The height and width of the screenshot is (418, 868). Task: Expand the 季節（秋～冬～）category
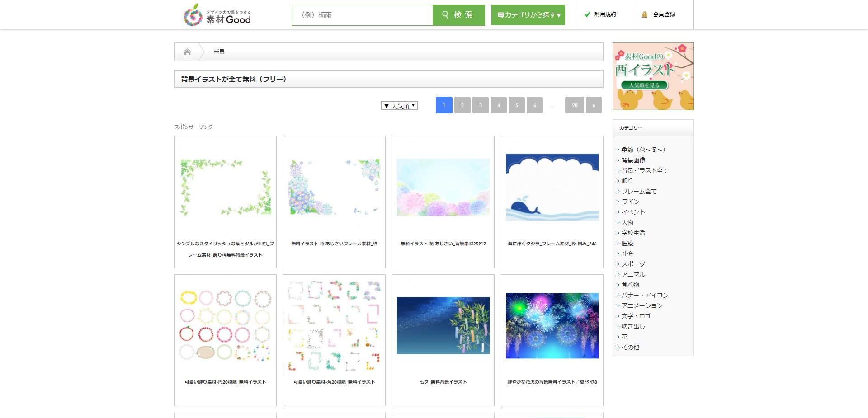click(642, 150)
